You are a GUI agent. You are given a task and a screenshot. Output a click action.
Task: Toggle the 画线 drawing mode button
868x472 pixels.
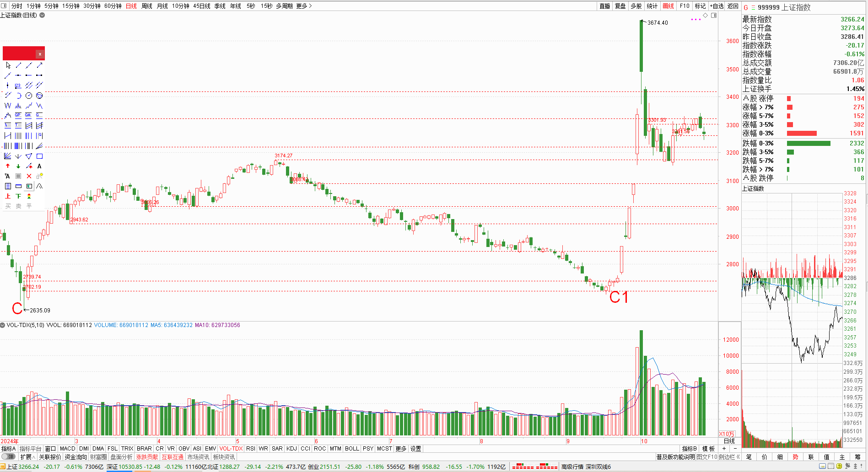click(x=669, y=6)
